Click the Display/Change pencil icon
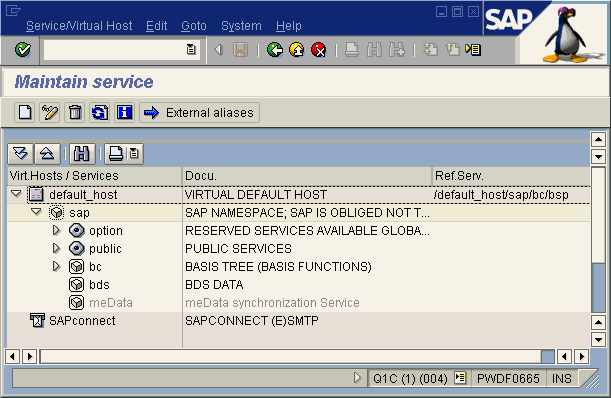The image size is (611, 398). point(50,113)
